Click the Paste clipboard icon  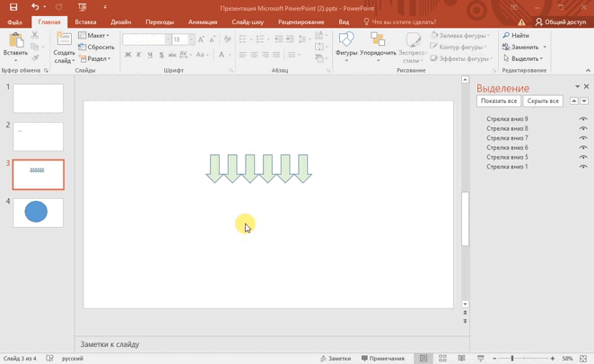[x=15, y=40]
